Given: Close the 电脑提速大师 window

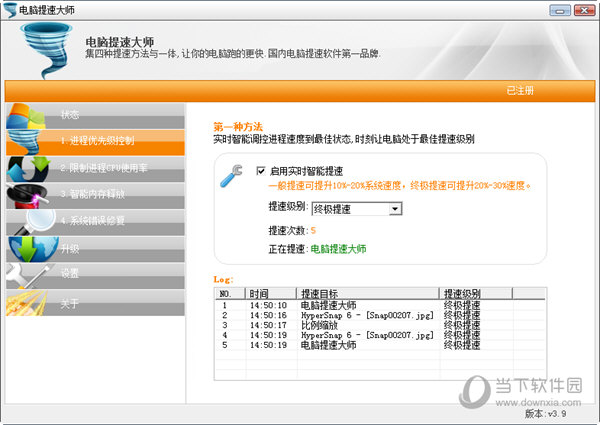Looking at the screenshot, I should tap(584, 10).
